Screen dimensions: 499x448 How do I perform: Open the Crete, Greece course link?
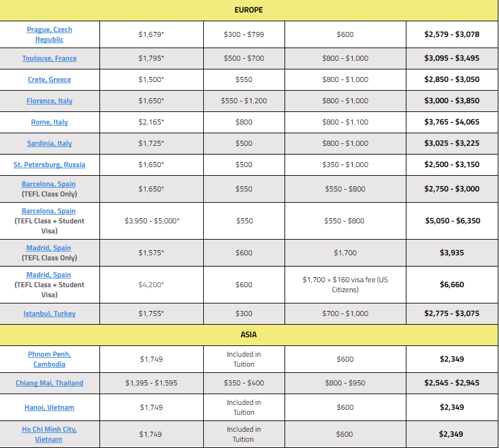click(49, 79)
